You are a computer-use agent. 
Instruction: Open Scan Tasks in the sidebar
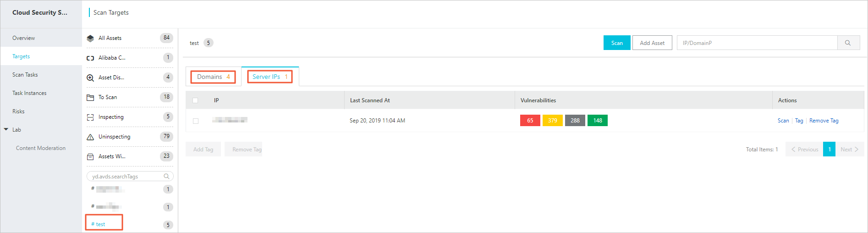25,75
